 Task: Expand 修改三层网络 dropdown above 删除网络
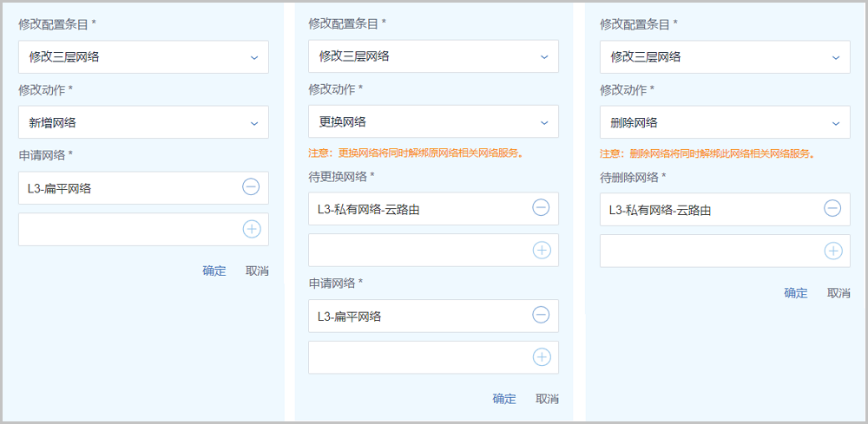coord(725,57)
